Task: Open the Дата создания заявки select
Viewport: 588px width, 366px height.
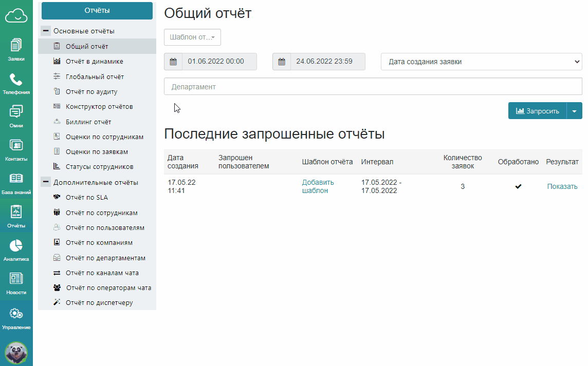Action: click(482, 62)
